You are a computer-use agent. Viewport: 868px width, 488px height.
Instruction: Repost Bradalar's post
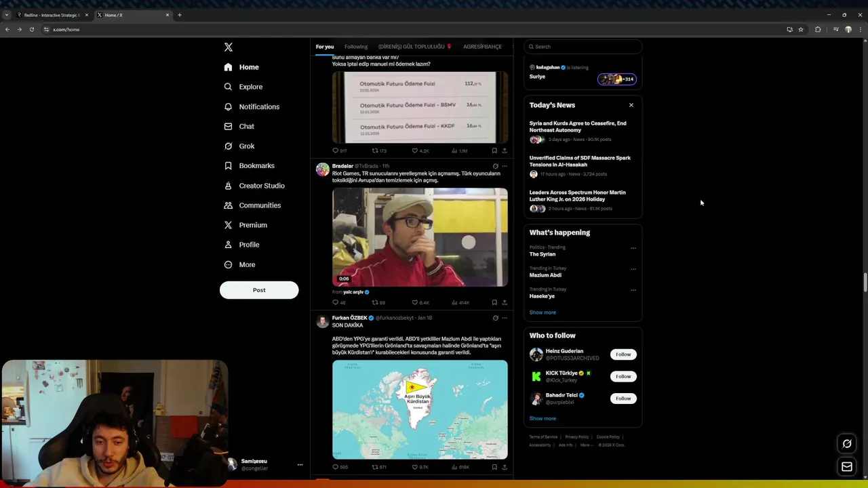click(x=378, y=302)
